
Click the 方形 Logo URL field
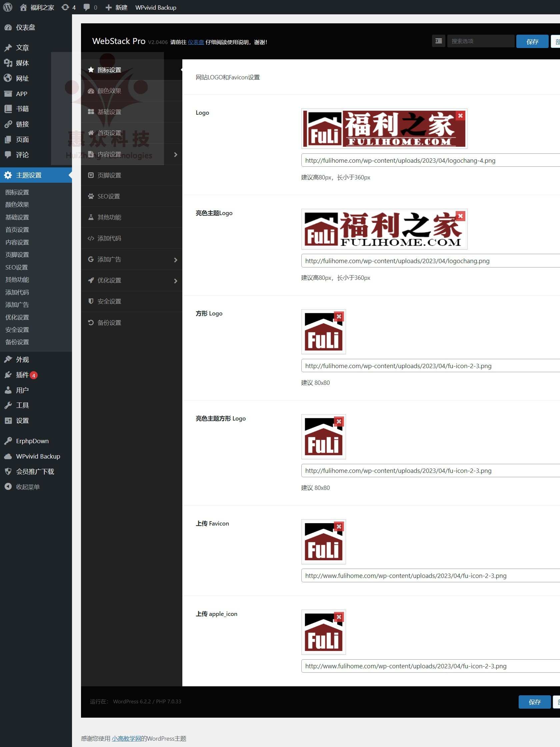click(430, 366)
